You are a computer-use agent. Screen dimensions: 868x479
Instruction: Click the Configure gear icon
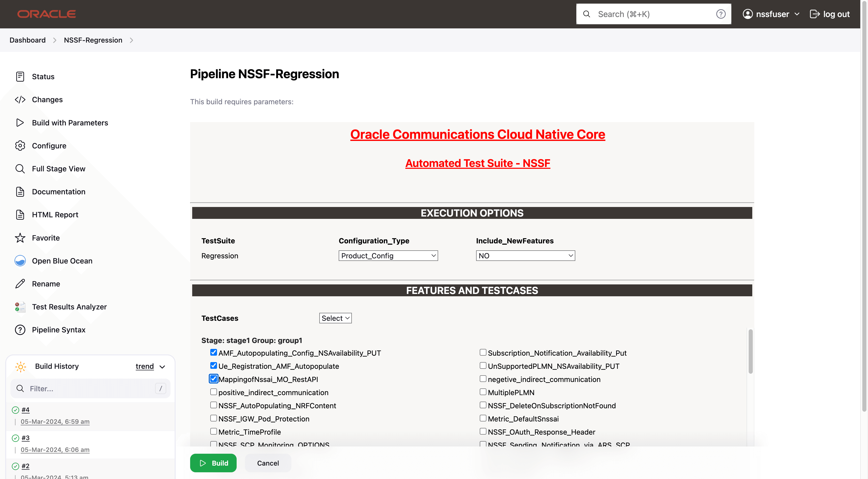click(20, 145)
